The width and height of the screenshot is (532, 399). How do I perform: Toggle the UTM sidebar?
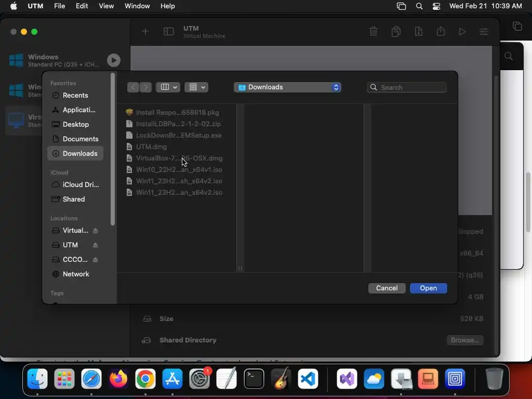tap(169, 32)
